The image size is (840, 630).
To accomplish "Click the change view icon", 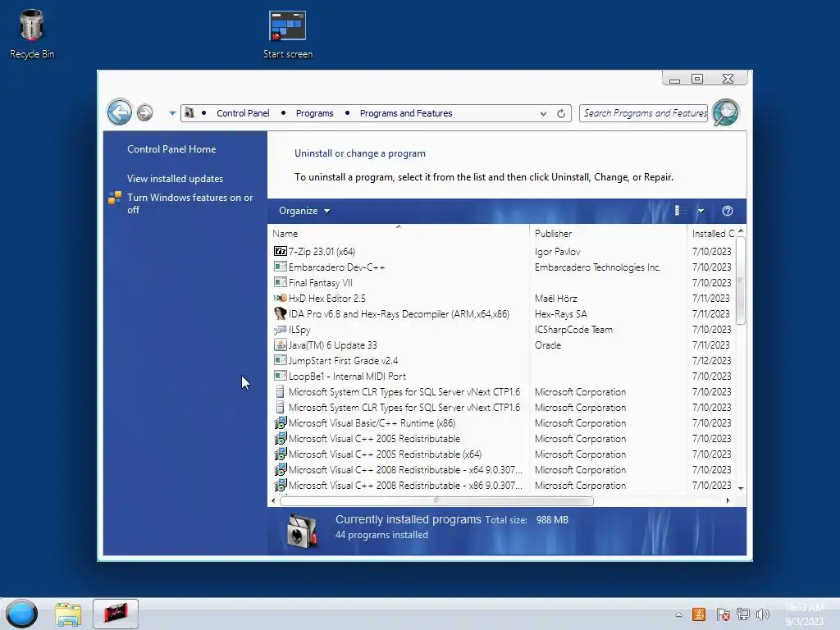I will tap(680, 211).
